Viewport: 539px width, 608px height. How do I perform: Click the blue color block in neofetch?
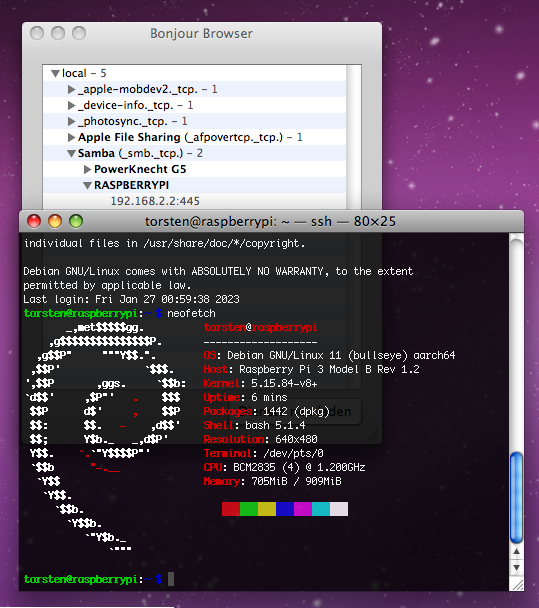285,509
